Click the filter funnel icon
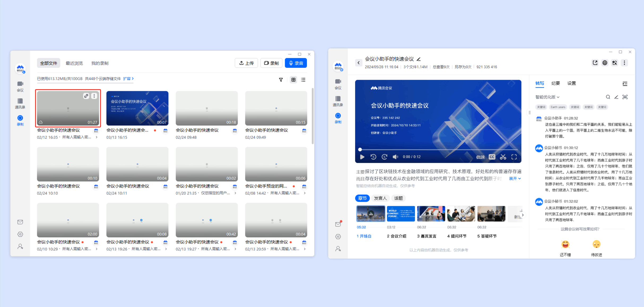The width and height of the screenshot is (644, 307). point(281,80)
